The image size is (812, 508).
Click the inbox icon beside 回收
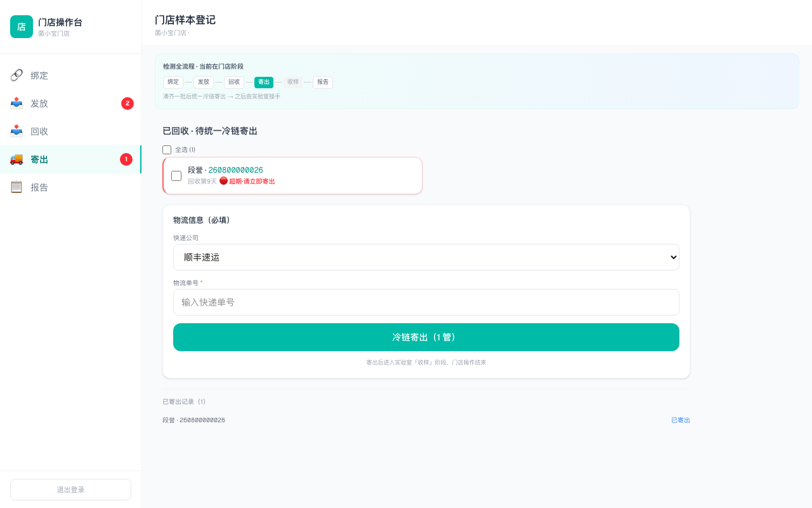click(x=16, y=131)
